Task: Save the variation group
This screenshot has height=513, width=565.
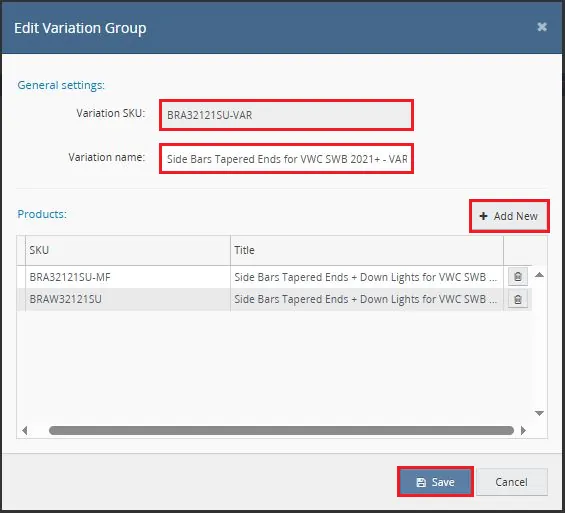Action: point(435,482)
